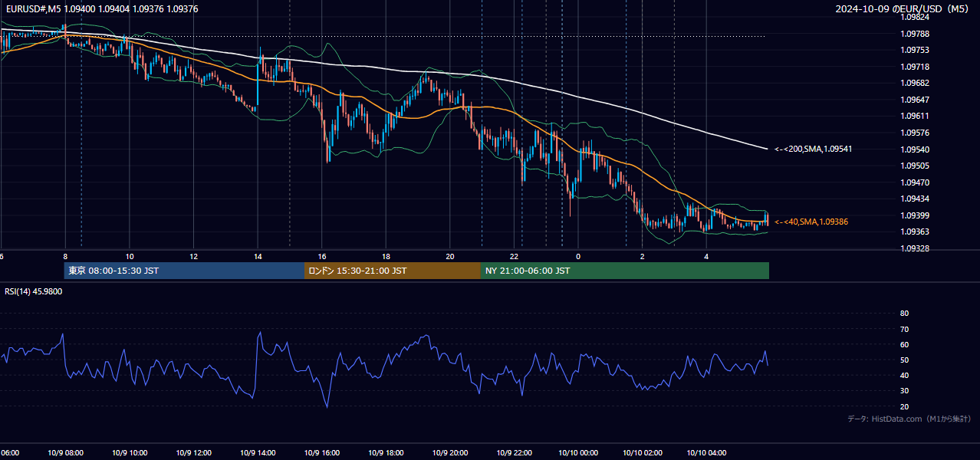Image resolution: width=980 pixels, height=460 pixels.
Task: Click the RSI axis level 40
Action: (904, 375)
